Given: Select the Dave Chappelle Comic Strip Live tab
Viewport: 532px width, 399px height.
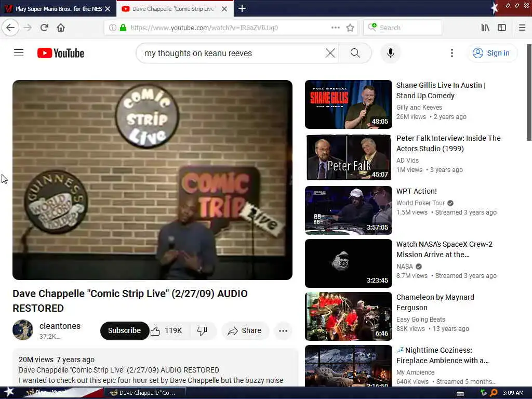Looking at the screenshot, I should (x=175, y=9).
